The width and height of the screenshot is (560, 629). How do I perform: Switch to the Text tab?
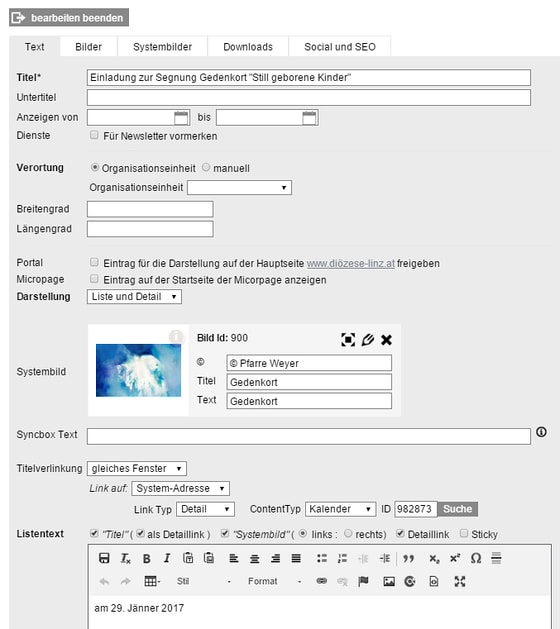[34, 47]
